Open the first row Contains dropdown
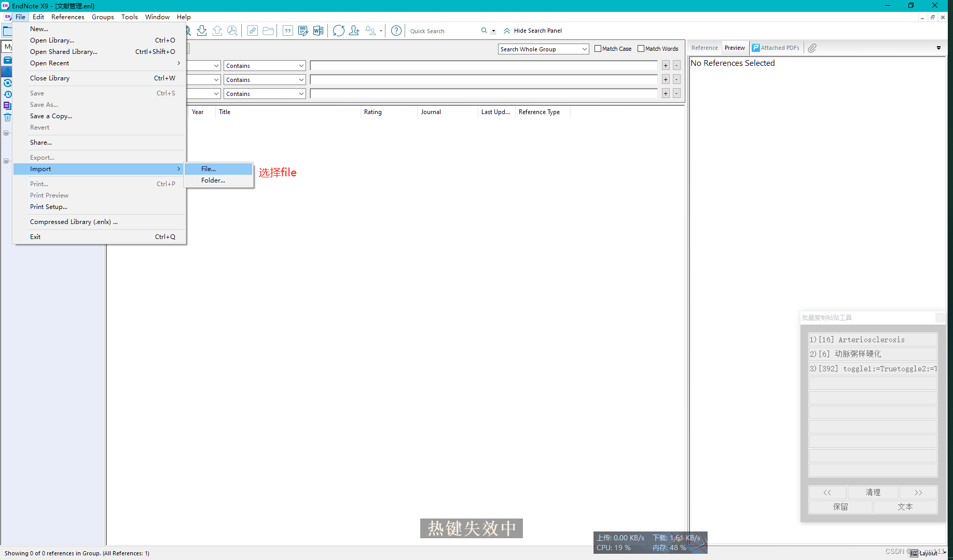 click(265, 66)
